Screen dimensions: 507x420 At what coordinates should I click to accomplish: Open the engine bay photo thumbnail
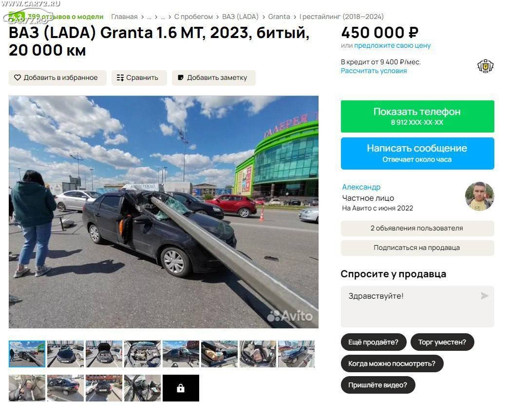[x=142, y=354]
